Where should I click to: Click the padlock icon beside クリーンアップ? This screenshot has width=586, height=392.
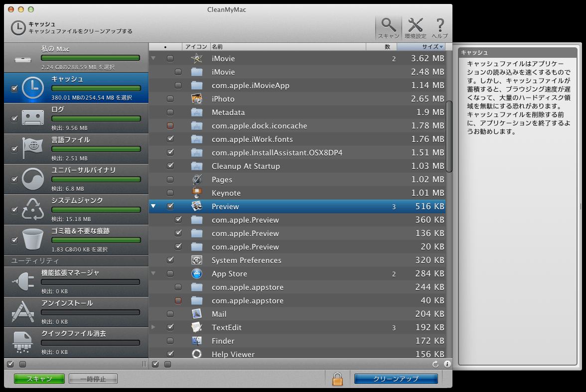[x=337, y=379]
